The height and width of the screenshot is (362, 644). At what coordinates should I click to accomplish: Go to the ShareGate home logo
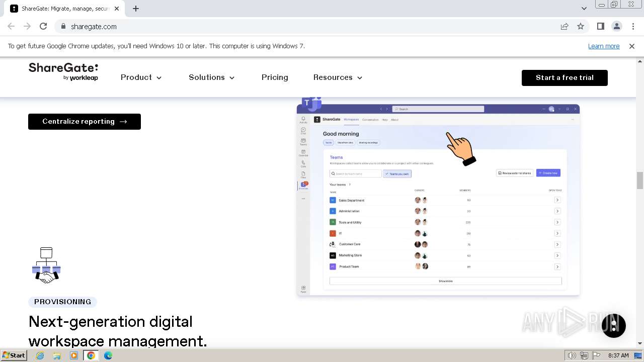coord(63,72)
